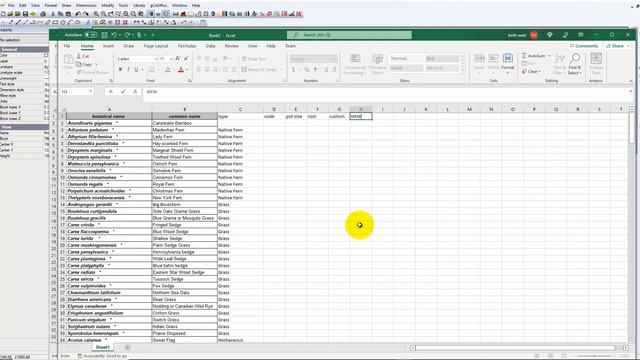Select column M header
Image resolution: width=640 pixels, height=360 pixels.
coord(469,109)
